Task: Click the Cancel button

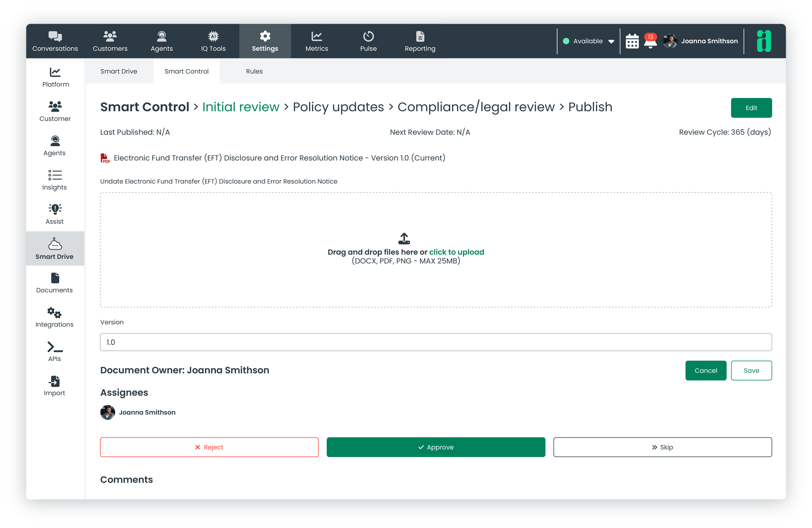Action: 706,370
